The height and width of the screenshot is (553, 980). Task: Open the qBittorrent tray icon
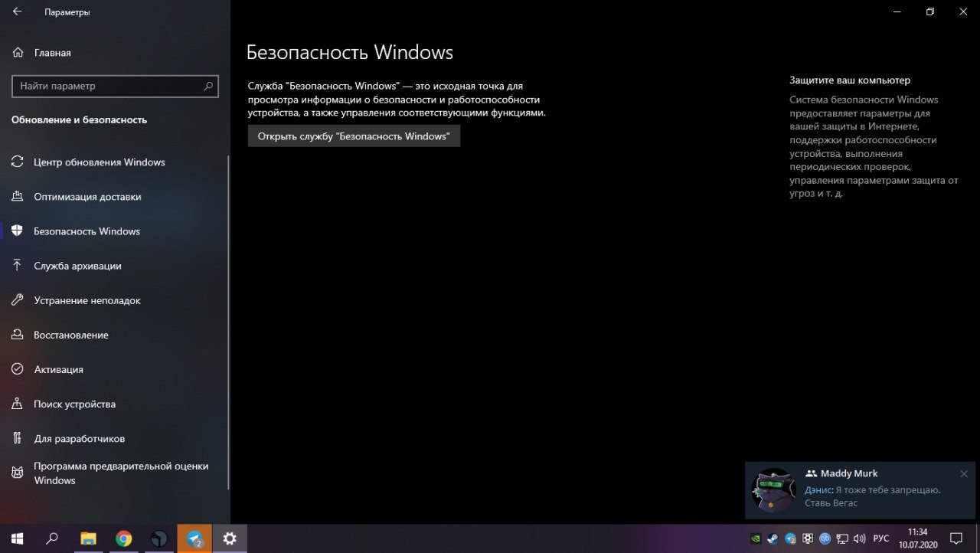tap(825, 538)
